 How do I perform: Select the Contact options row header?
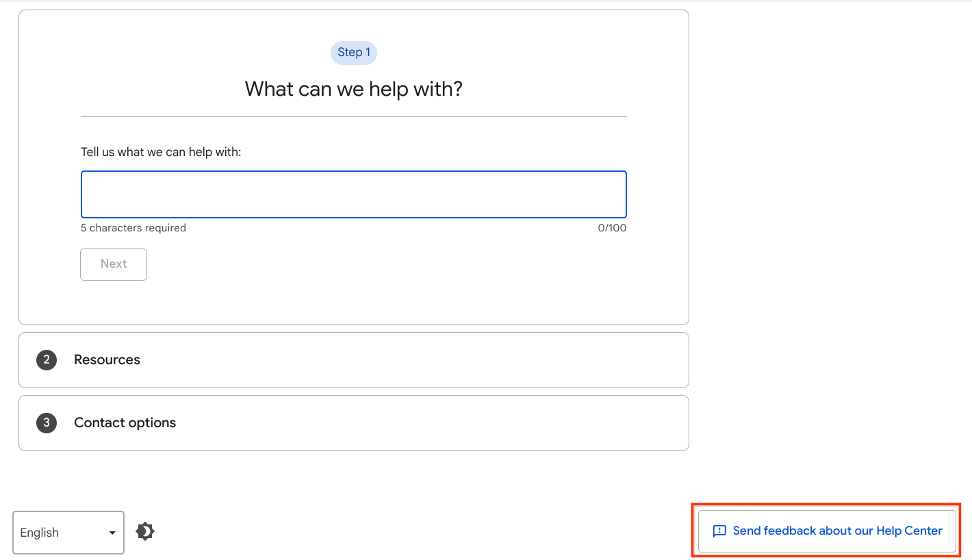tap(125, 422)
